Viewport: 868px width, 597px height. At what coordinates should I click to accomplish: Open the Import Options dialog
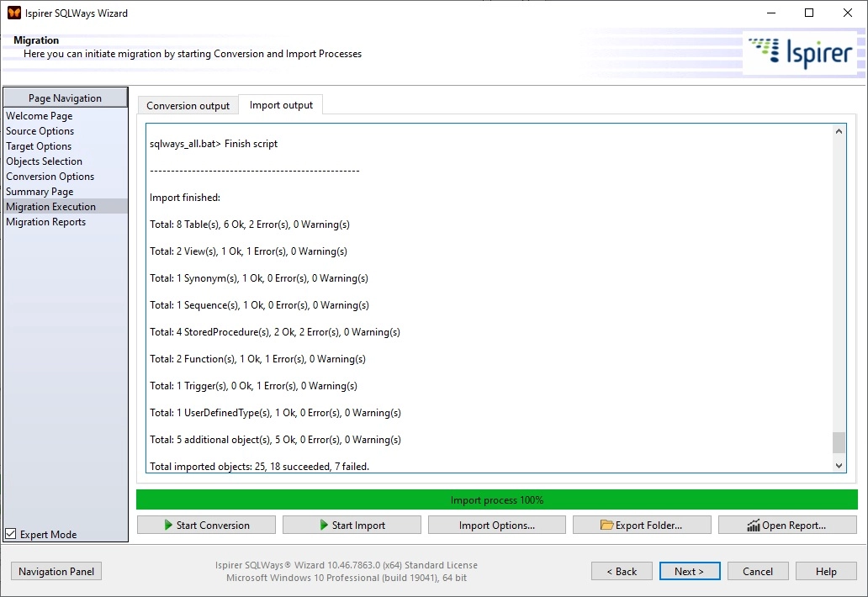tap(496, 524)
